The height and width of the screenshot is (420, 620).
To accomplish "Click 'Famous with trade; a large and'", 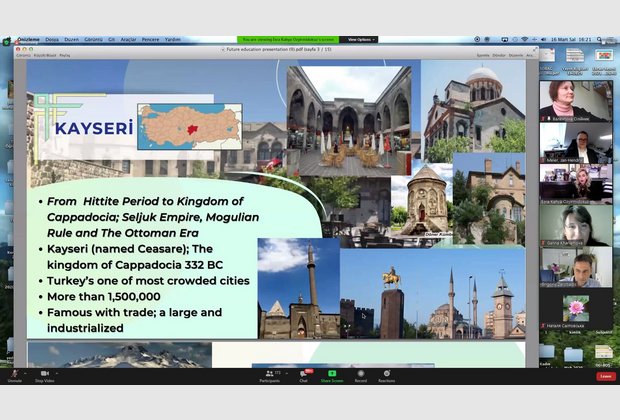I will (134, 312).
